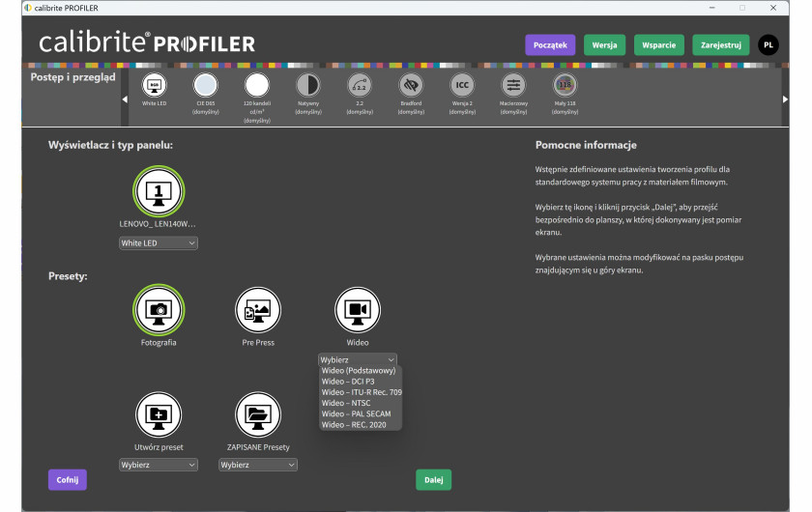
Task: Choose the Pre Press preset icon
Action: point(258,310)
